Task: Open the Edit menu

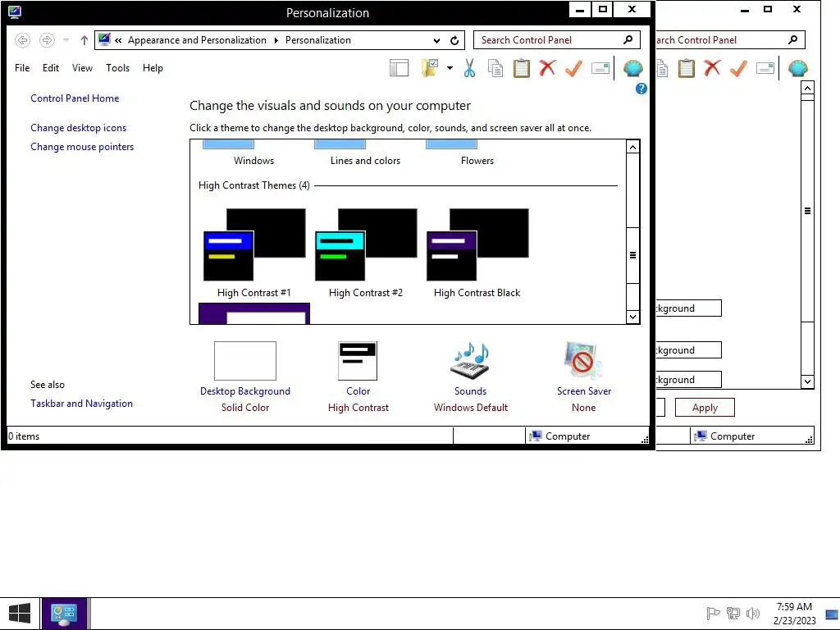Action: (x=51, y=68)
